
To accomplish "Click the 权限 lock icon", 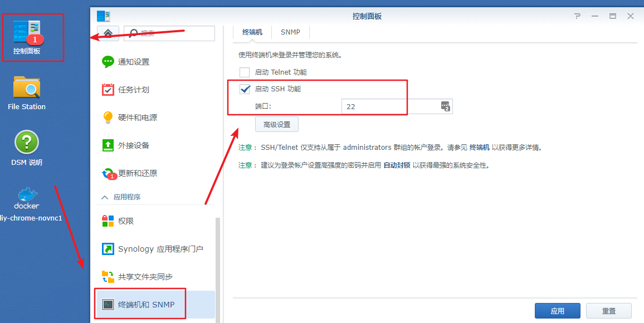I will (x=108, y=221).
